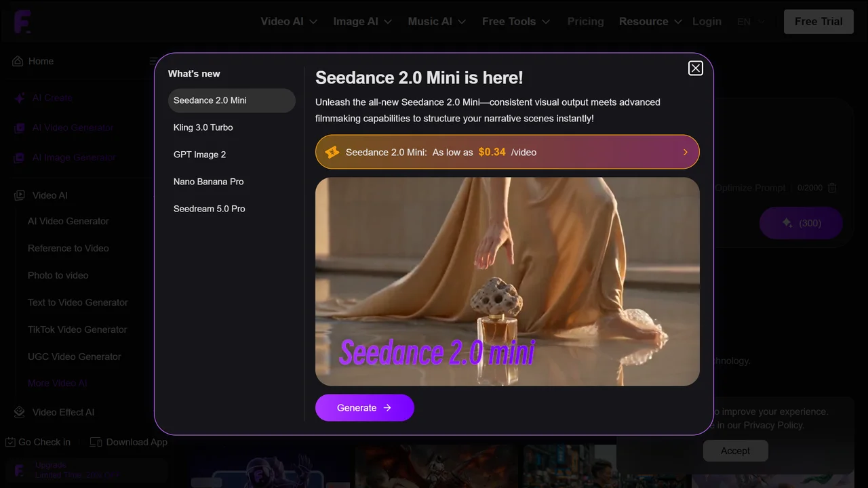Image resolution: width=868 pixels, height=488 pixels.
Task: Open Reference to Video in sidebar
Action: [x=68, y=248]
